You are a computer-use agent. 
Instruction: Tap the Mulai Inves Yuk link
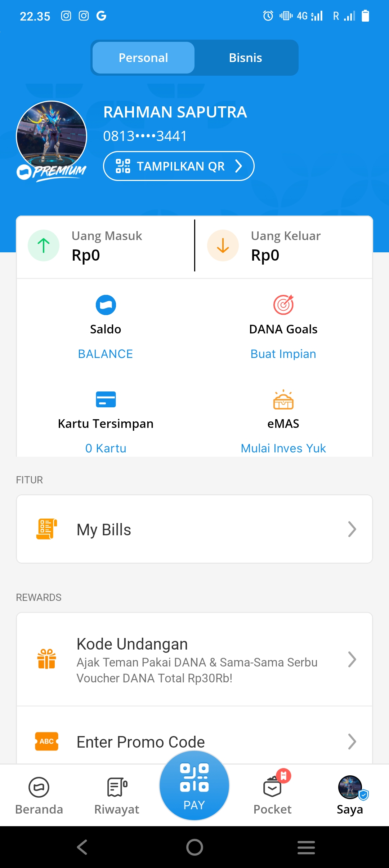[283, 448]
